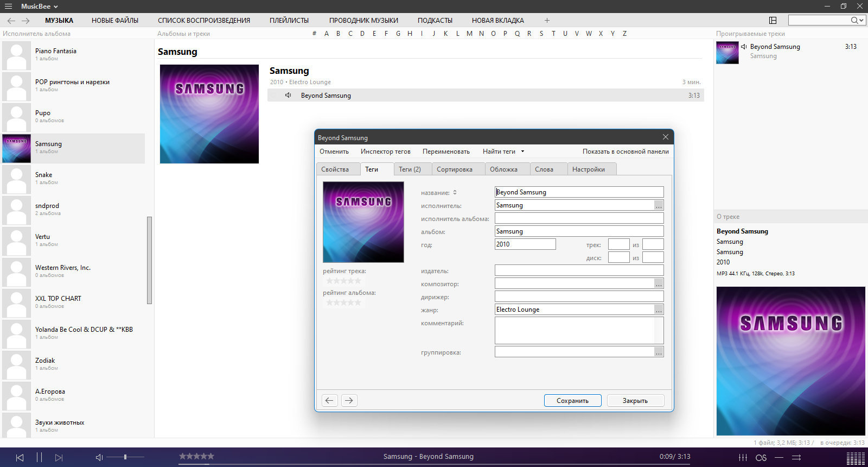This screenshot has width=868, height=467.
Task: Mute the player volume speaker icon
Action: tap(99, 457)
